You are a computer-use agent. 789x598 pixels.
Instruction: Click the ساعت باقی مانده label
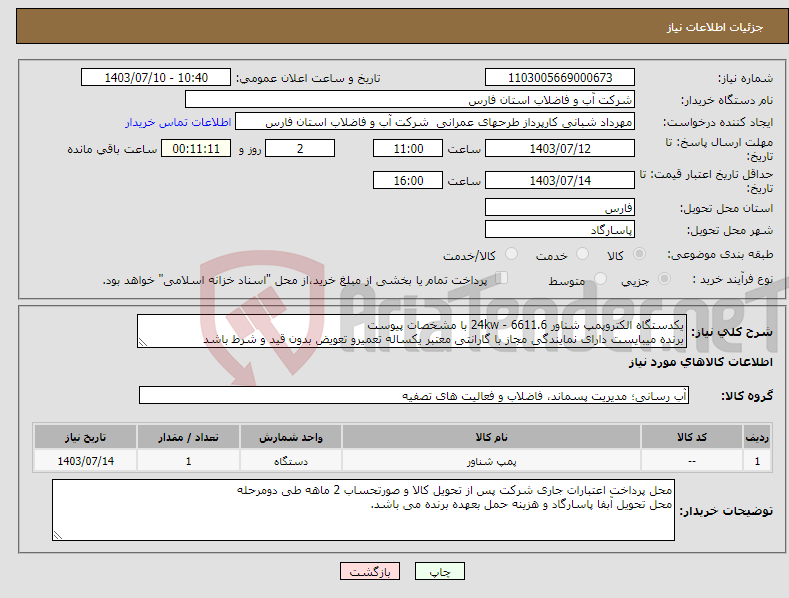(x=112, y=150)
